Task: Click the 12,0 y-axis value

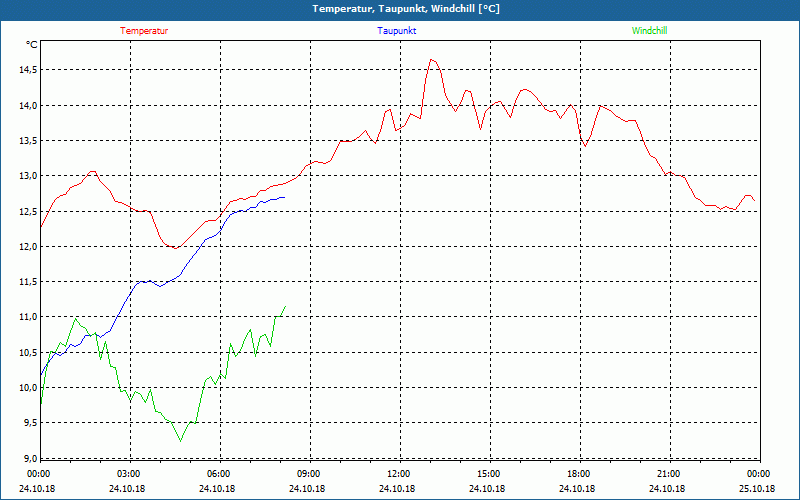Action: point(28,247)
